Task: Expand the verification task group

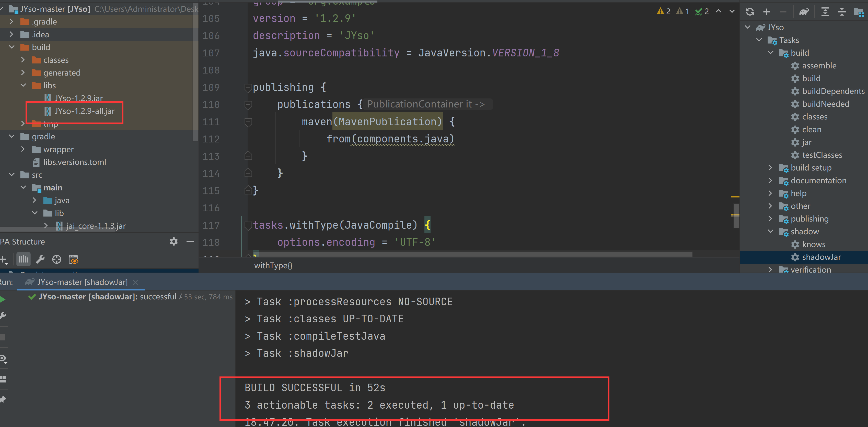Action: point(770,270)
